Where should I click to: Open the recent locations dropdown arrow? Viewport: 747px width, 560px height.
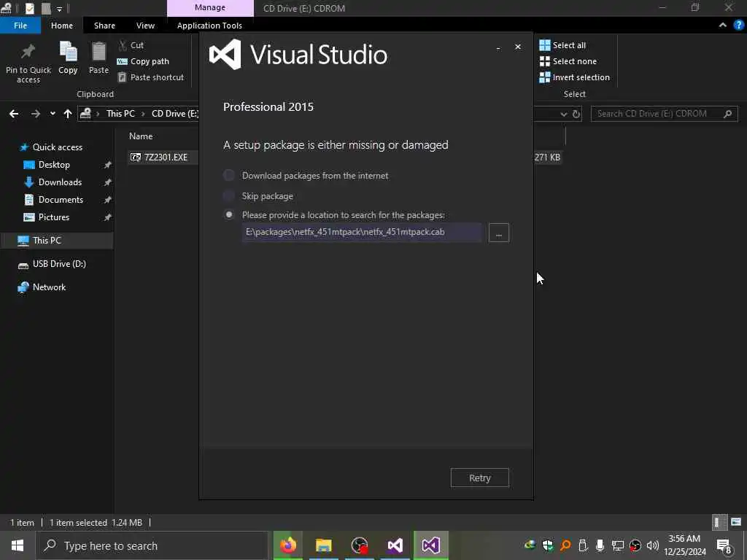[53, 114]
